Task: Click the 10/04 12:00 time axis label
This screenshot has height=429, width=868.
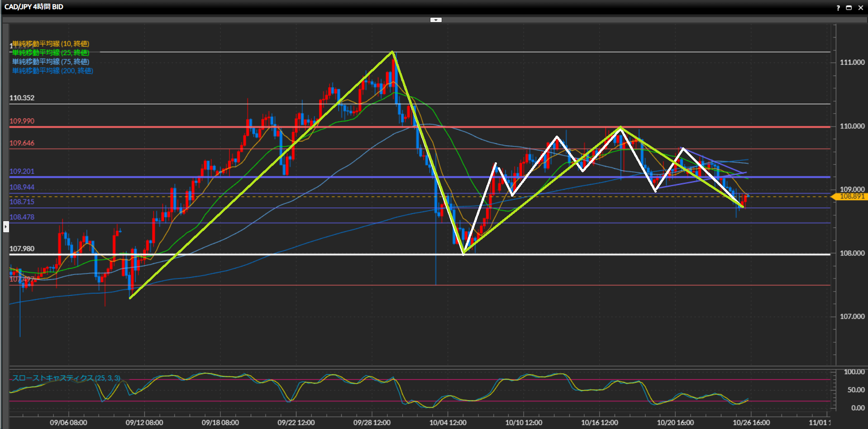Action: 448,423
